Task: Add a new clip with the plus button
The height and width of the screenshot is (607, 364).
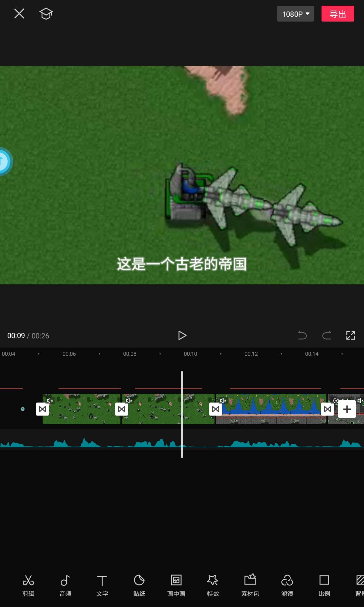Action: pyautogui.click(x=347, y=409)
